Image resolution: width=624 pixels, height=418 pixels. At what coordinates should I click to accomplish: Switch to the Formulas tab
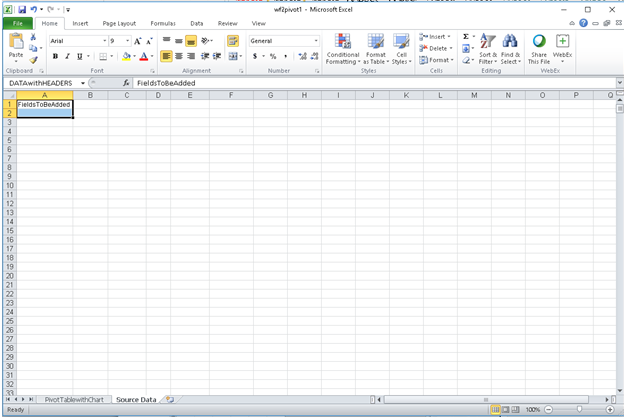tap(163, 23)
